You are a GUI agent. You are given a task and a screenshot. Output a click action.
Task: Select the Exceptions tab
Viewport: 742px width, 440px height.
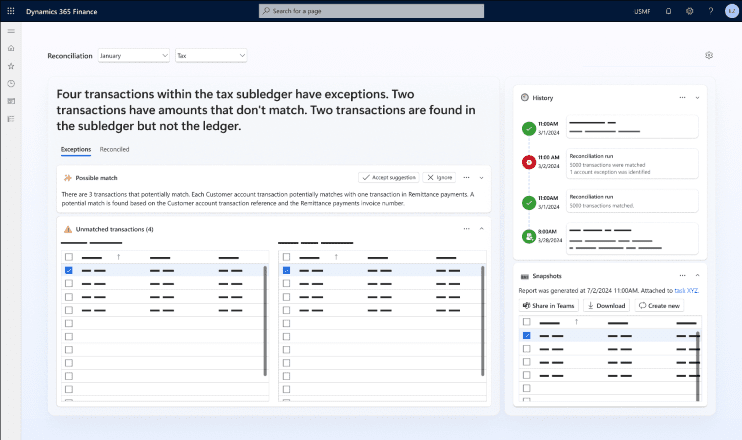76,149
